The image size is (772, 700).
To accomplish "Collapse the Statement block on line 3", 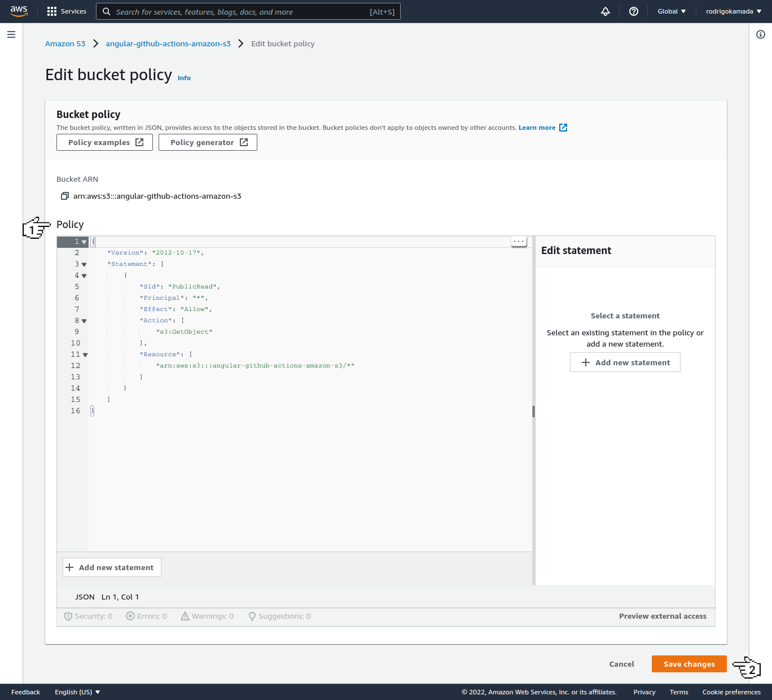I will click(x=84, y=264).
